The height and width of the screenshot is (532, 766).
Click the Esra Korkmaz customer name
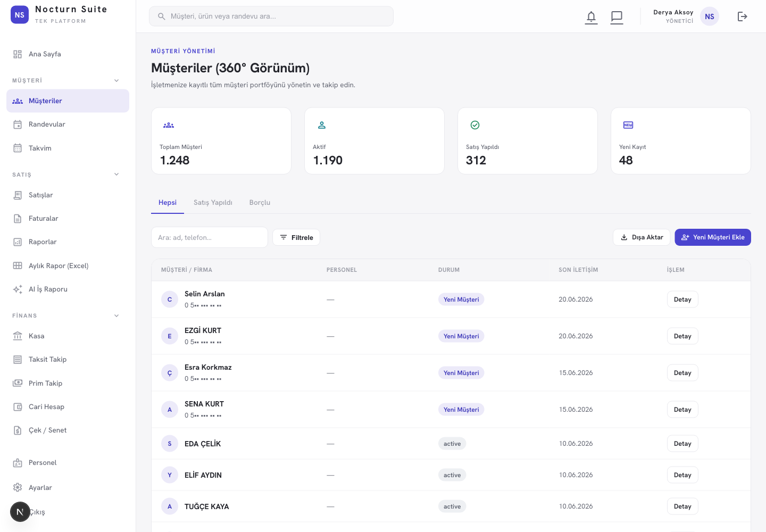tap(208, 367)
